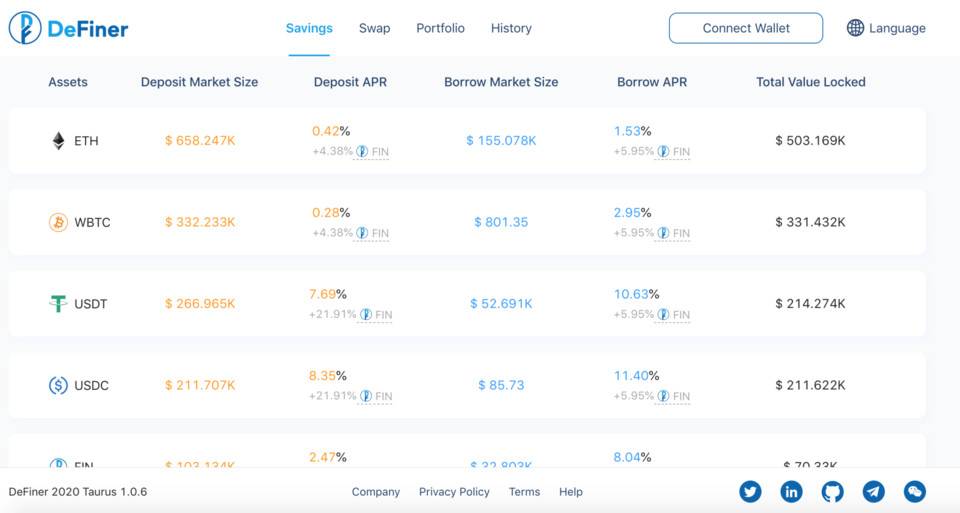This screenshot has width=960, height=513.
Task: Click USDC borrow size $ 85.73
Action: point(501,385)
